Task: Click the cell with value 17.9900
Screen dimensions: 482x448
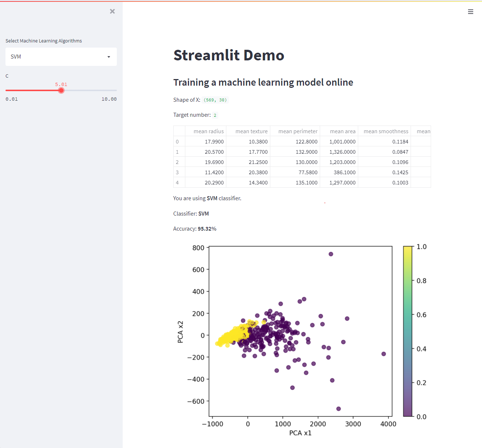Action: click(x=206, y=142)
